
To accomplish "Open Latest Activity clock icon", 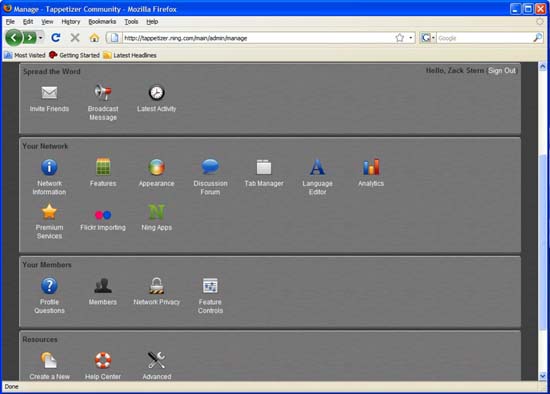I will coord(156,93).
